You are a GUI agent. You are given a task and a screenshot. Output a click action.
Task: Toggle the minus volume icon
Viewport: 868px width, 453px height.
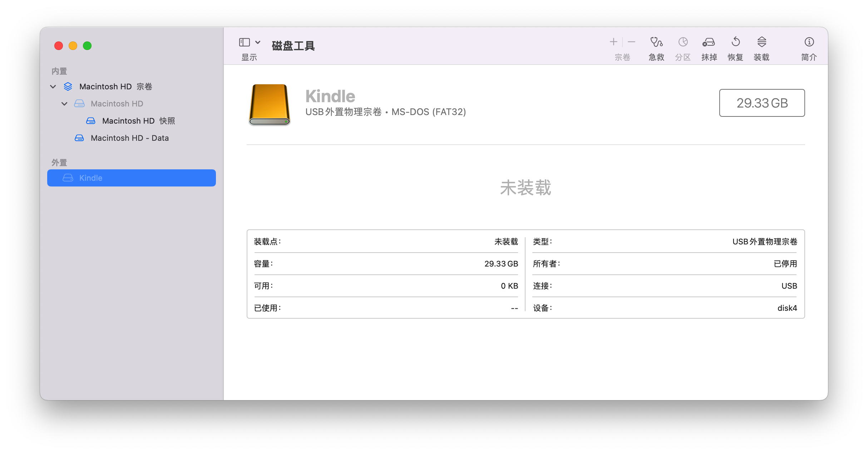(x=631, y=42)
